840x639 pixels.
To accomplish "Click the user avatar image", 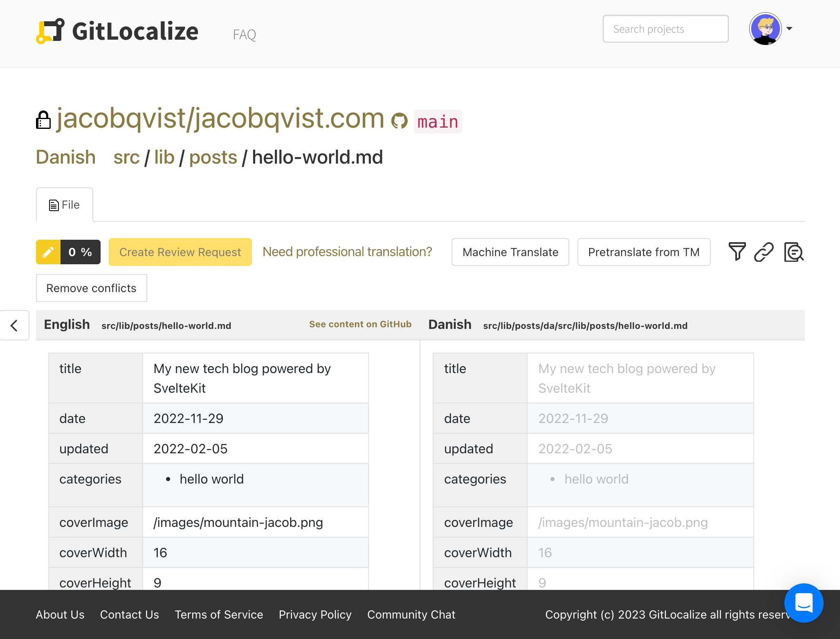I will click(765, 29).
